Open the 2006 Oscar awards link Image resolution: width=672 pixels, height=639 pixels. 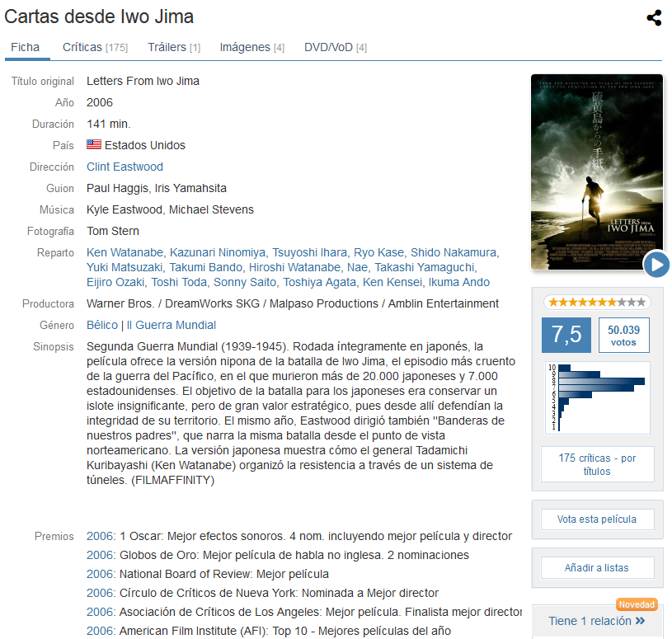101,536
